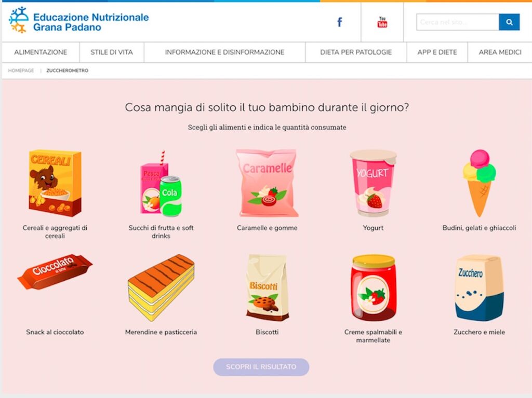Screen dimensions: 532x398
Task: Choose the fruit juice and Cola icon
Action: pyautogui.click(x=161, y=184)
